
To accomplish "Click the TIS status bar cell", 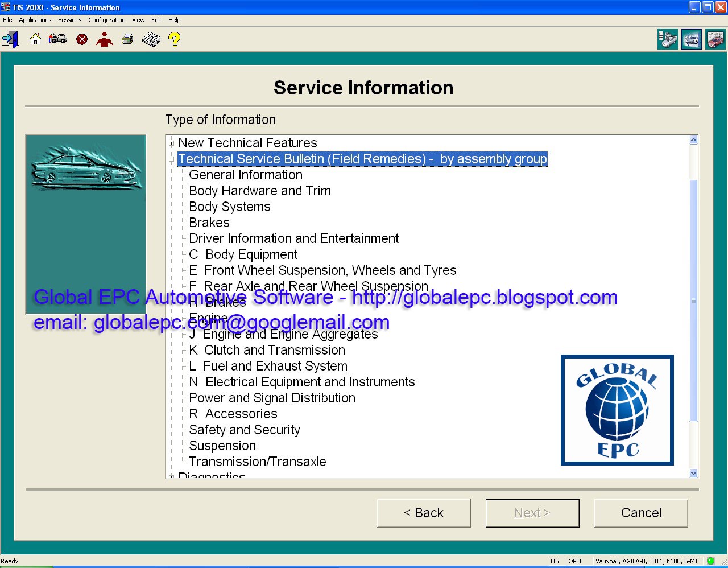I will pos(556,561).
